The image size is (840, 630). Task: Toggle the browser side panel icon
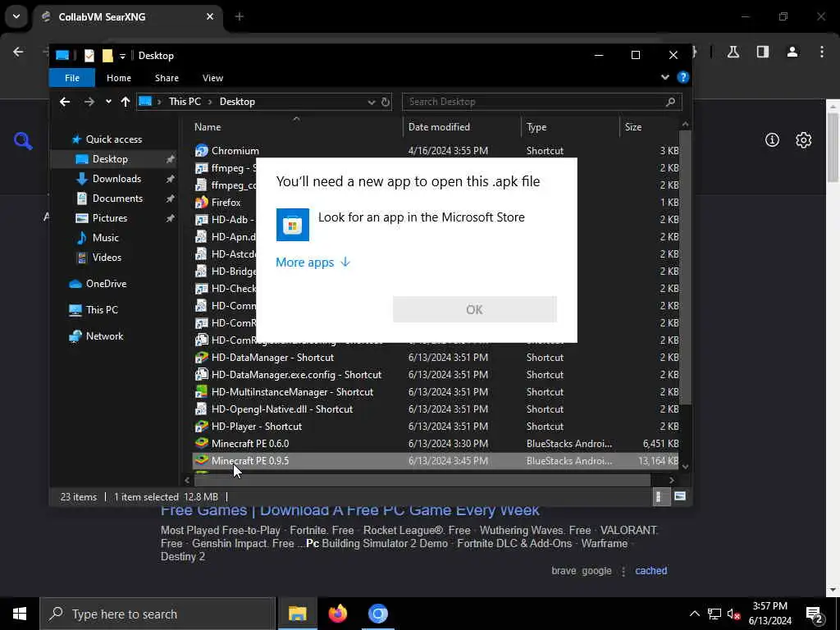(x=763, y=52)
